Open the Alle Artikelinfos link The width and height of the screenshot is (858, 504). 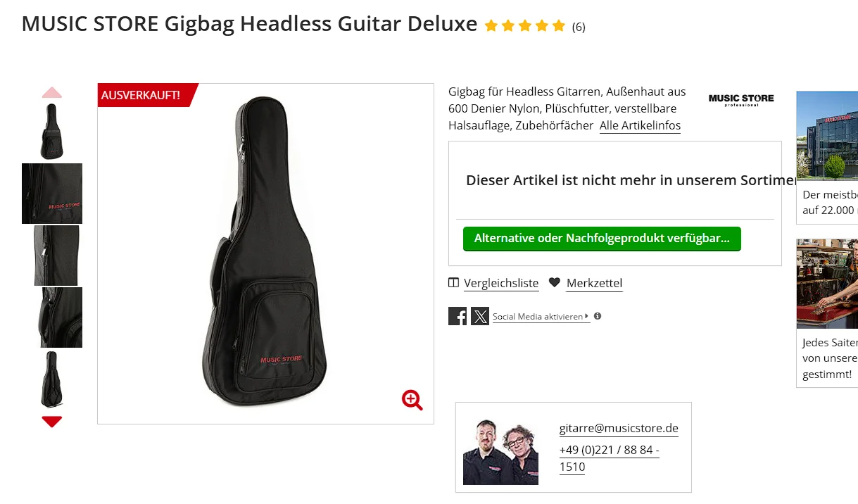point(640,126)
